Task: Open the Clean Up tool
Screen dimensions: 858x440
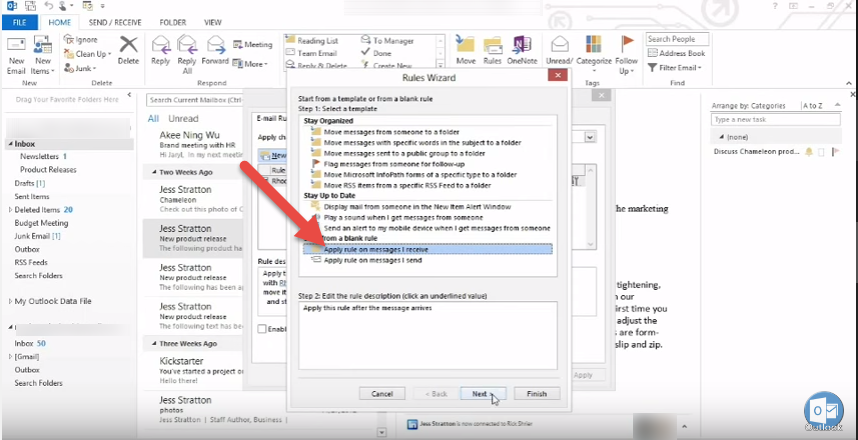Action: point(87,54)
